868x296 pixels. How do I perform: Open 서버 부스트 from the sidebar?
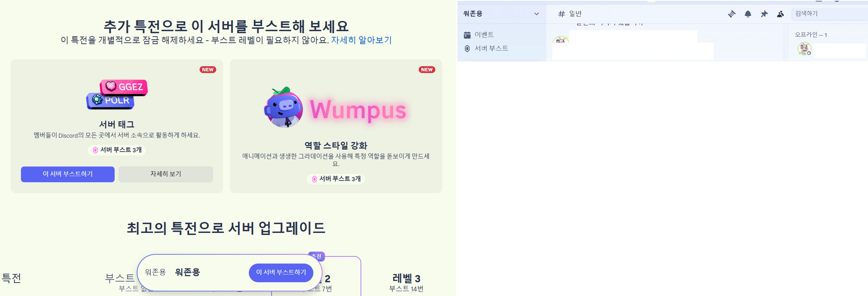tap(491, 48)
